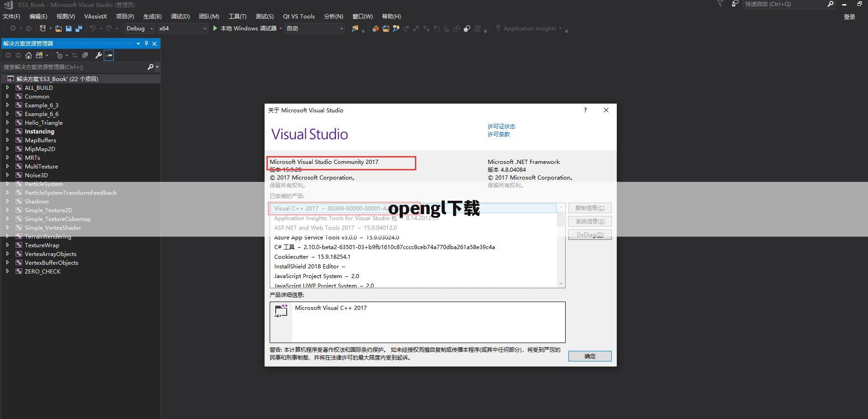Open the 工具(T) menu

coord(237,16)
